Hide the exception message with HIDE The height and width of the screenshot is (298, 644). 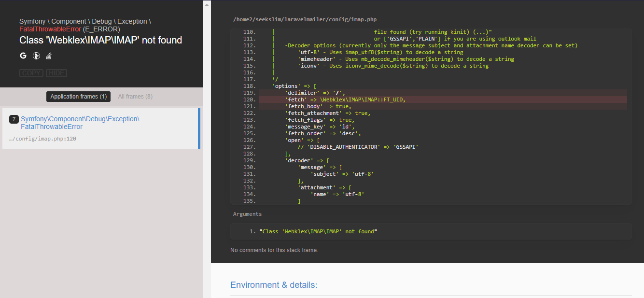click(x=56, y=73)
